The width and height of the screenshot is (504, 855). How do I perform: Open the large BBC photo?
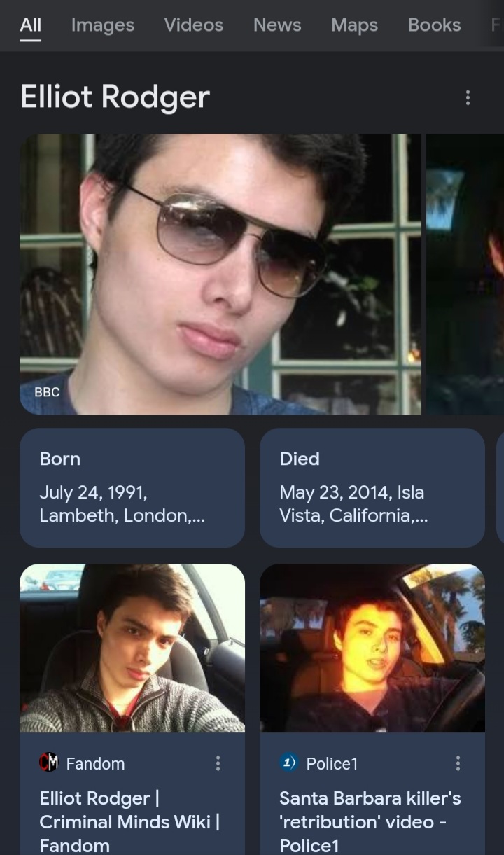[220, 274]
